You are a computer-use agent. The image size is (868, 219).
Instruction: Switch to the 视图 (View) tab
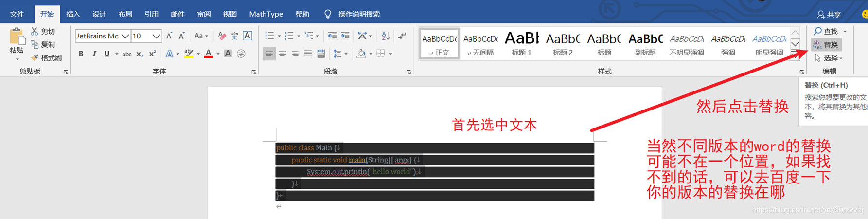230,14
